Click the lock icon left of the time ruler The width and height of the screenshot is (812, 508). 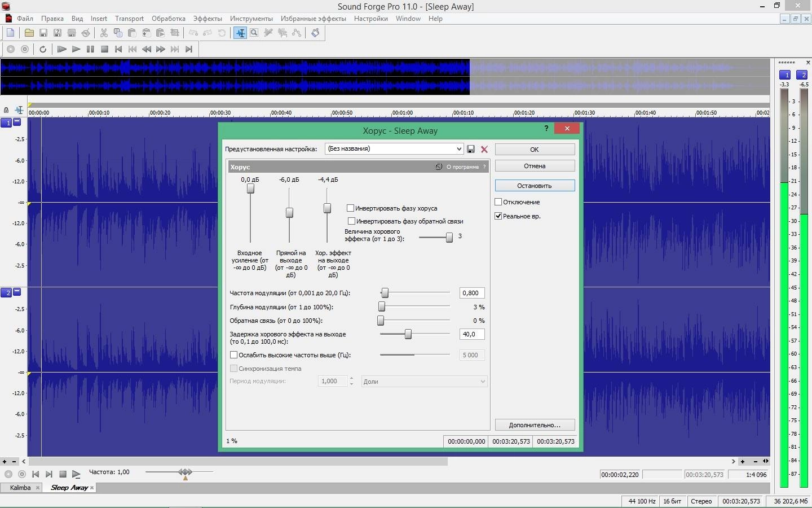point(6,110)
